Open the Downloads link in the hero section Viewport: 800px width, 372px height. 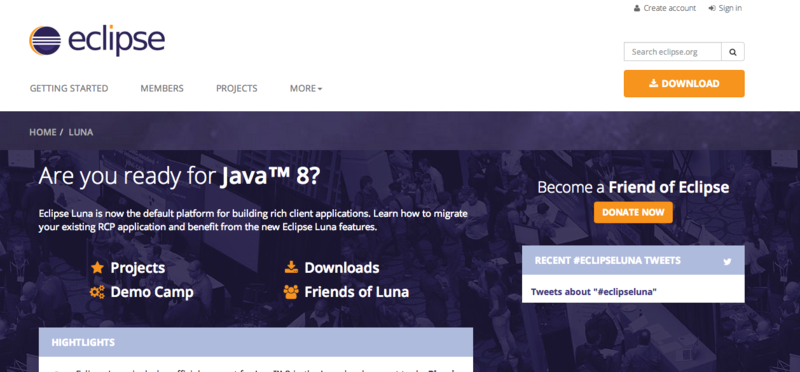[342, 267]
